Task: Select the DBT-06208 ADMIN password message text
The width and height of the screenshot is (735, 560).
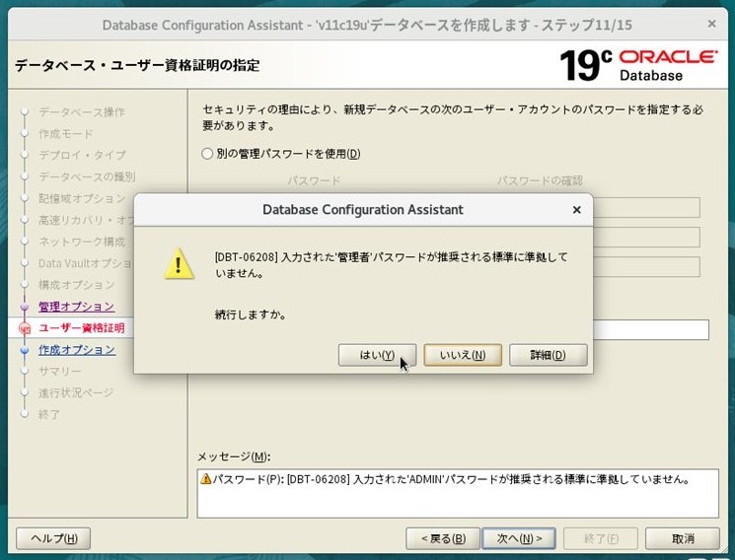Action: click(452, 479)
